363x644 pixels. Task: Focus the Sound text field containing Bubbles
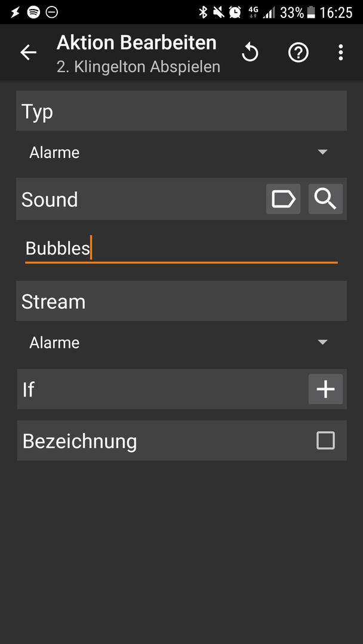pyautogui.click(x=181, y=249)
